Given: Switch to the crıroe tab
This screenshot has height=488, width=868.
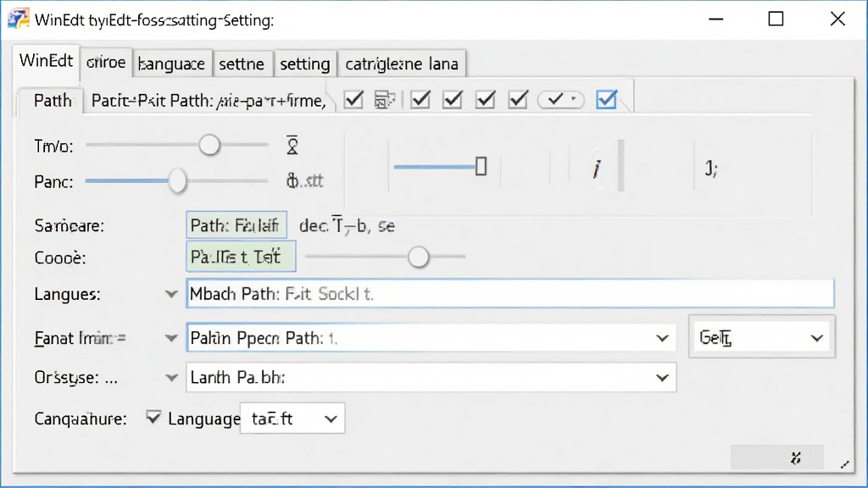Looking at the screenshot, I should (x=106, y=63).
